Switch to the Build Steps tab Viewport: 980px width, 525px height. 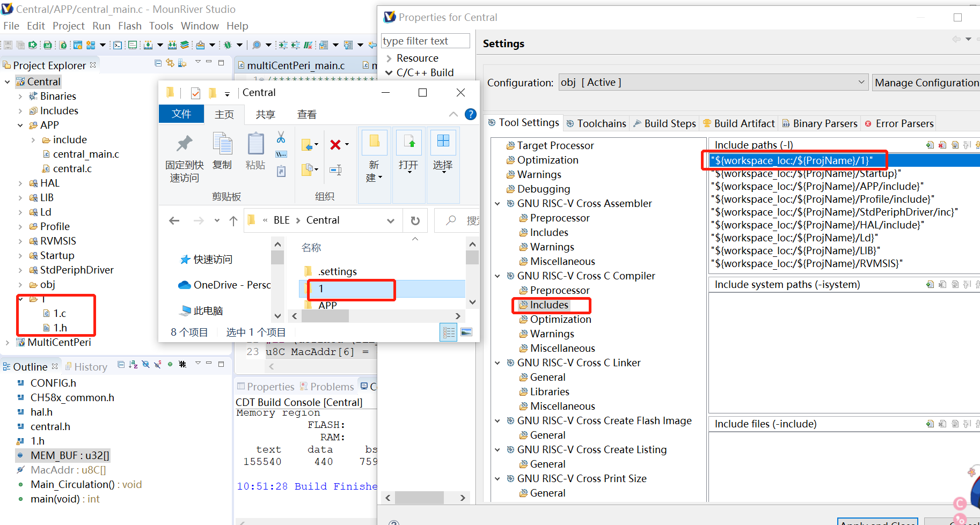664,123
